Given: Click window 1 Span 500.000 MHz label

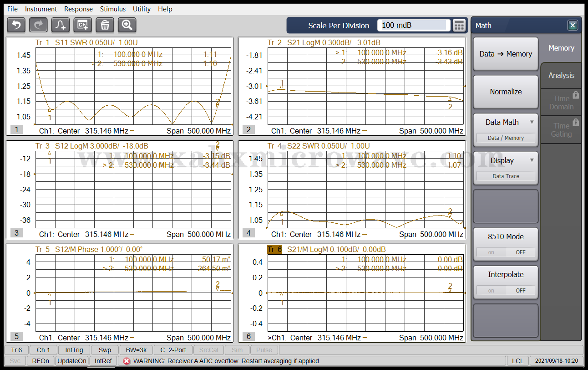Looking at the screenshot, I should tap(198, 131).
